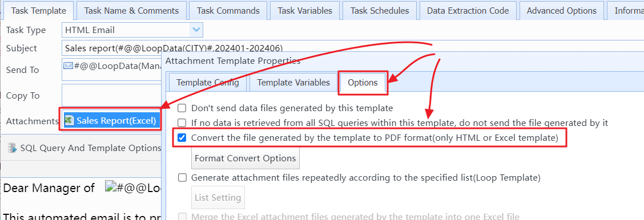Enable Don't send data files checkbox
The image size is (644, 220).
[x=182, y=108]
